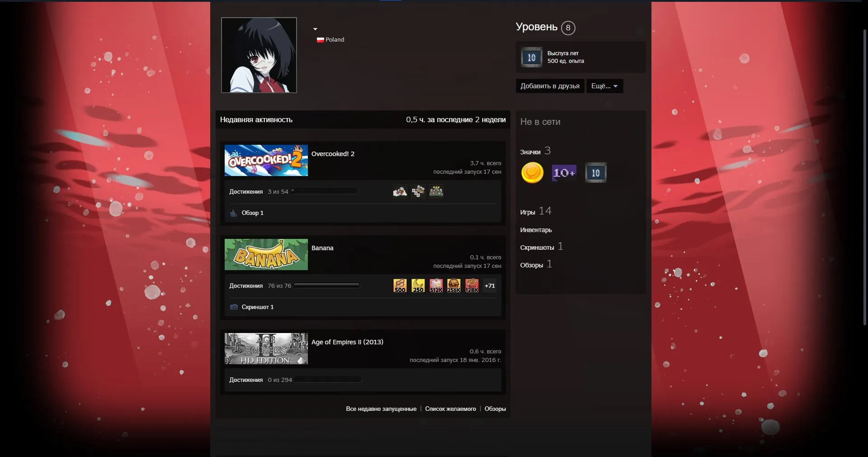Open Все недавно запущенные link
This screenshot has width=868, height=457.
pyautogui.click(x=381, y=409)
